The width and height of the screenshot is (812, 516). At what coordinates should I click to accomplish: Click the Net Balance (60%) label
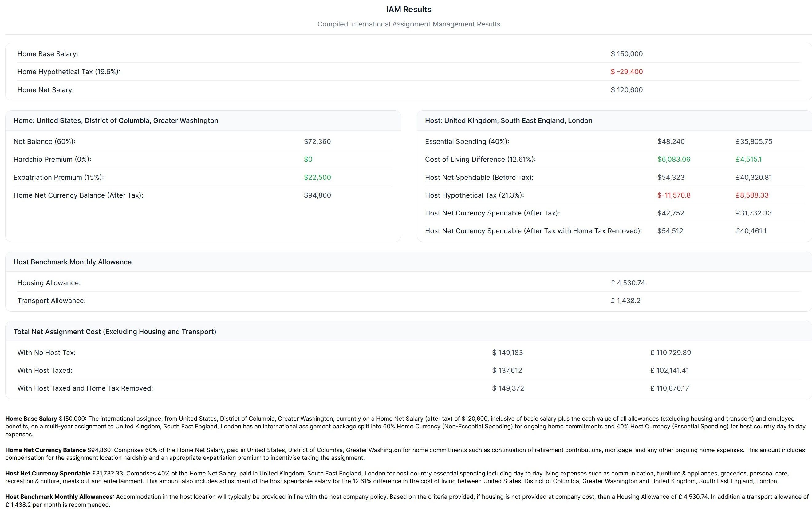click(x=44, y=142)
